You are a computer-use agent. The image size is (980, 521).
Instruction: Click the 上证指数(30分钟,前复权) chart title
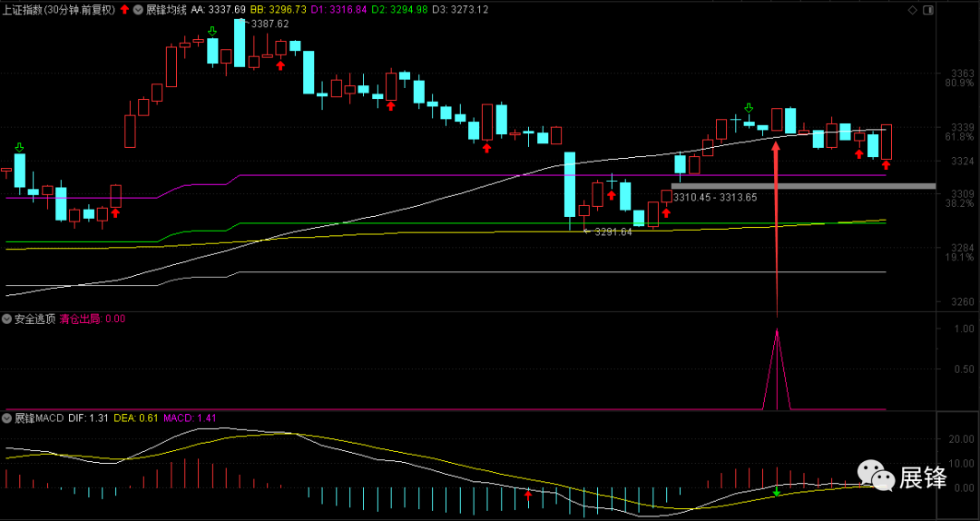[59, 9]
